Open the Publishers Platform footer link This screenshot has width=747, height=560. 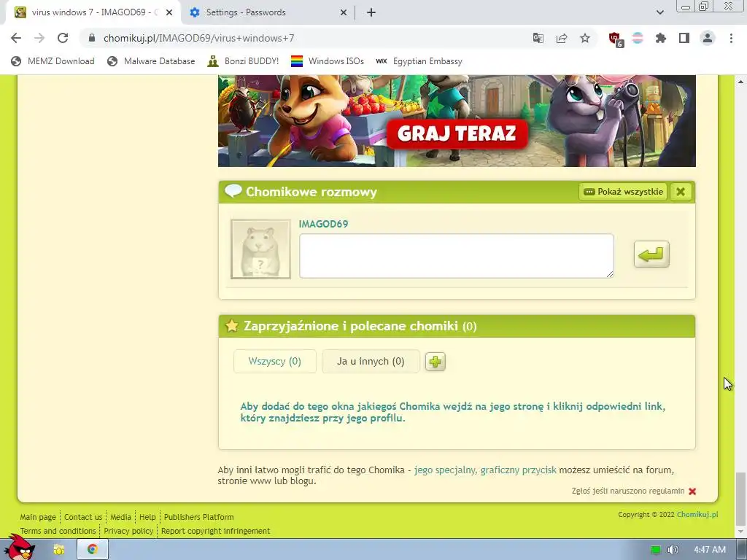tap(198, 517)
